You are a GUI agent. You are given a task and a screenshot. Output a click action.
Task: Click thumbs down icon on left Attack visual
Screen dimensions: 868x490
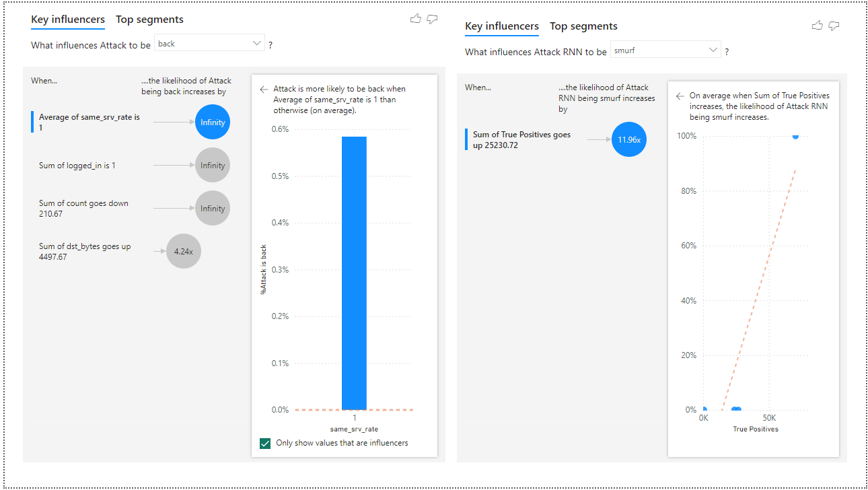coord(433,19)
